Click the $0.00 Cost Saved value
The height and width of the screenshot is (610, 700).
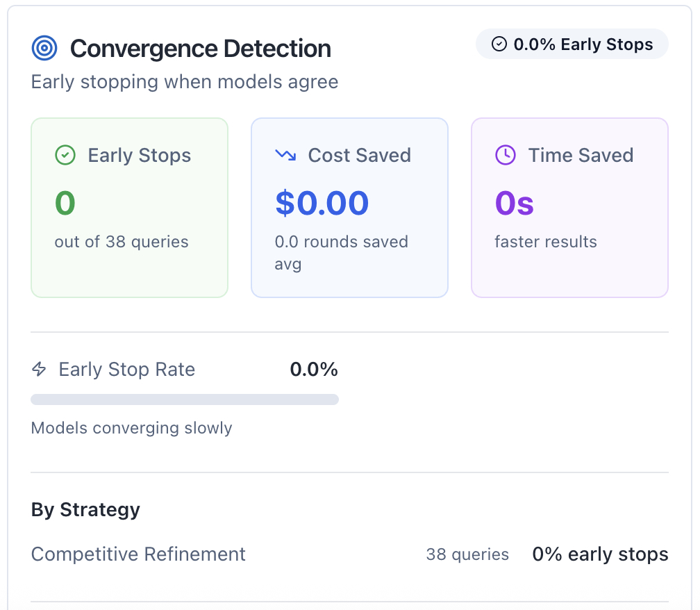(x=322, y=203)
